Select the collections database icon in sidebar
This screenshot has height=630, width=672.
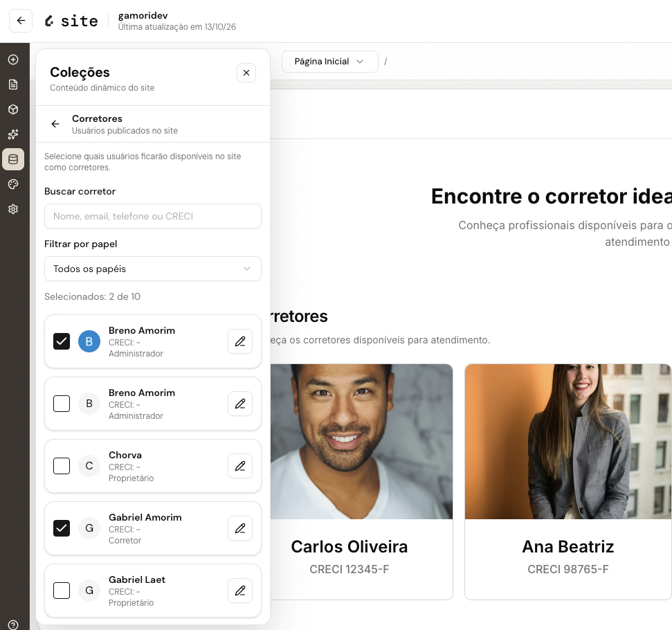(x=13, y=159)
